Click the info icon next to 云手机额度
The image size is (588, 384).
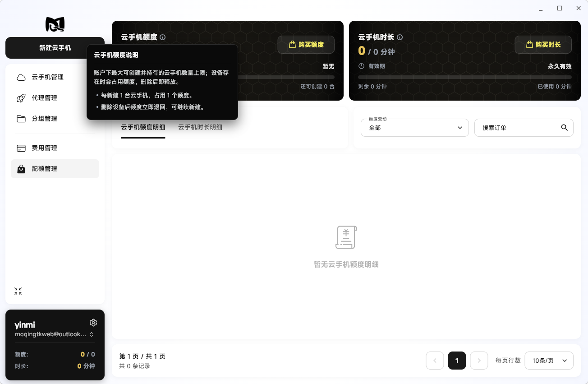(163, 37)
